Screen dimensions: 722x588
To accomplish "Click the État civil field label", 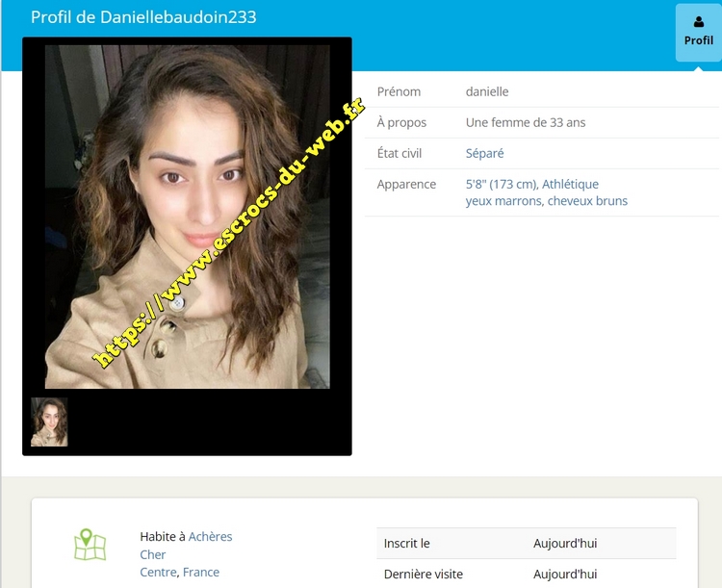I will click(400, 153).
